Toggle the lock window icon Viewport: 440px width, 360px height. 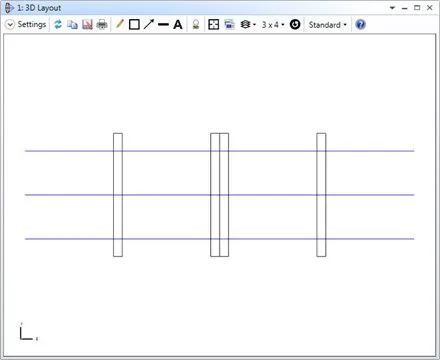point(196,25)
